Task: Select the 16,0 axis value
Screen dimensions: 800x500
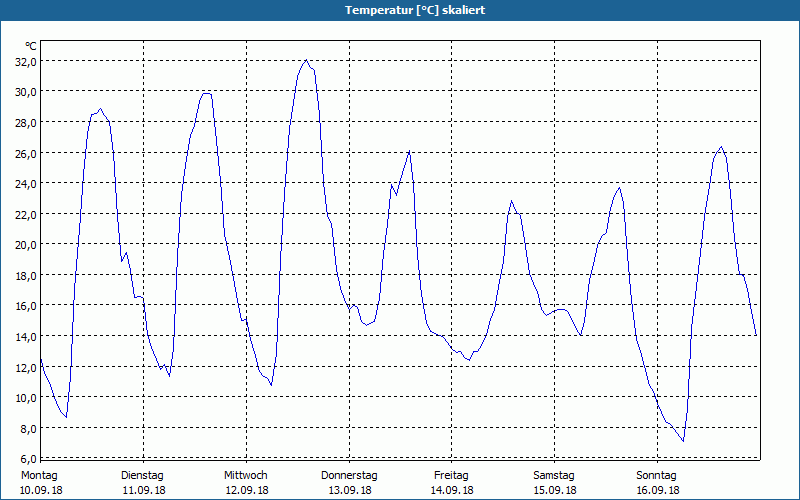Action: (x=26, y=306)
